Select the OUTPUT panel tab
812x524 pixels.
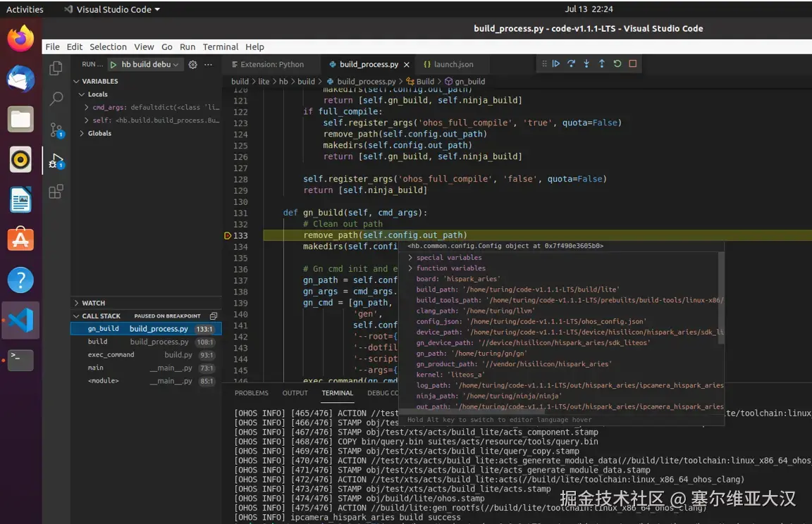tap(295, 393)
